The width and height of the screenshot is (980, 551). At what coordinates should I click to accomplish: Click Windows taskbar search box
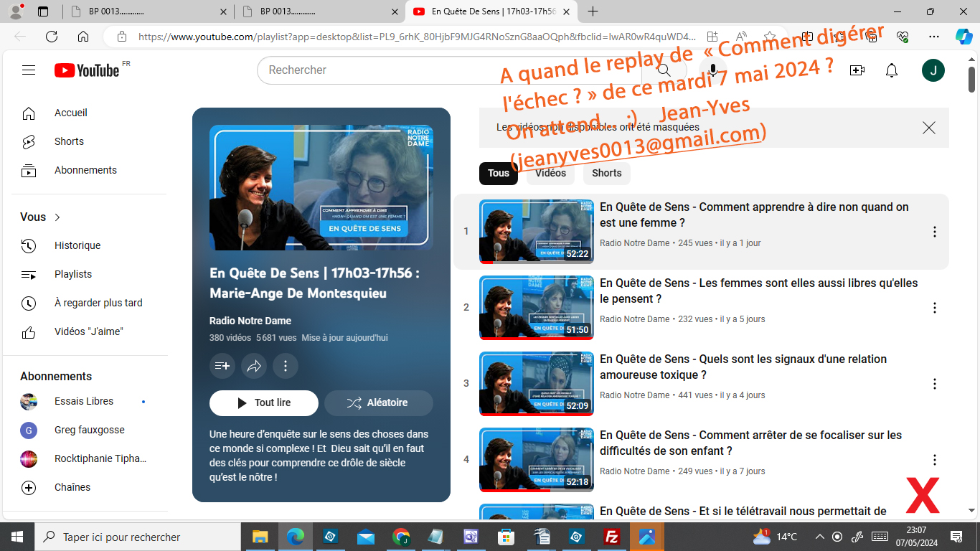coord(138,537)
